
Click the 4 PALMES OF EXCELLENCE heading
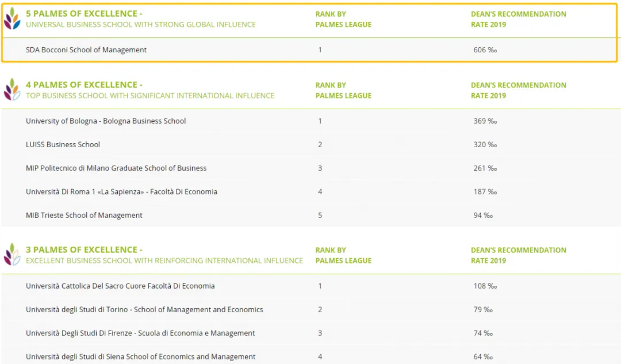(84, 85)
